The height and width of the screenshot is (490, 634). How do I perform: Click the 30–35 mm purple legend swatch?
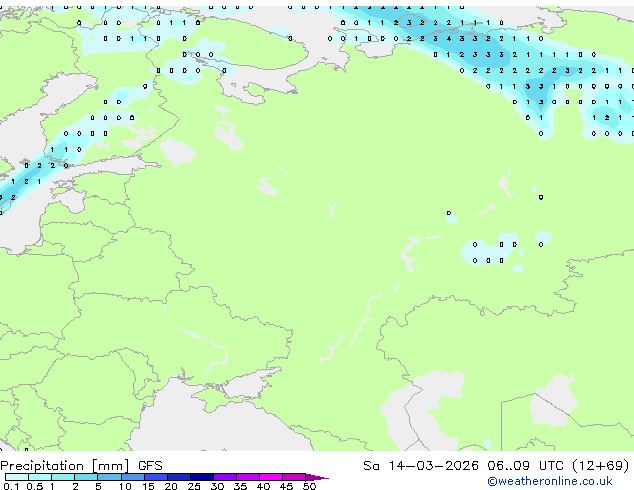coord(224,477)
